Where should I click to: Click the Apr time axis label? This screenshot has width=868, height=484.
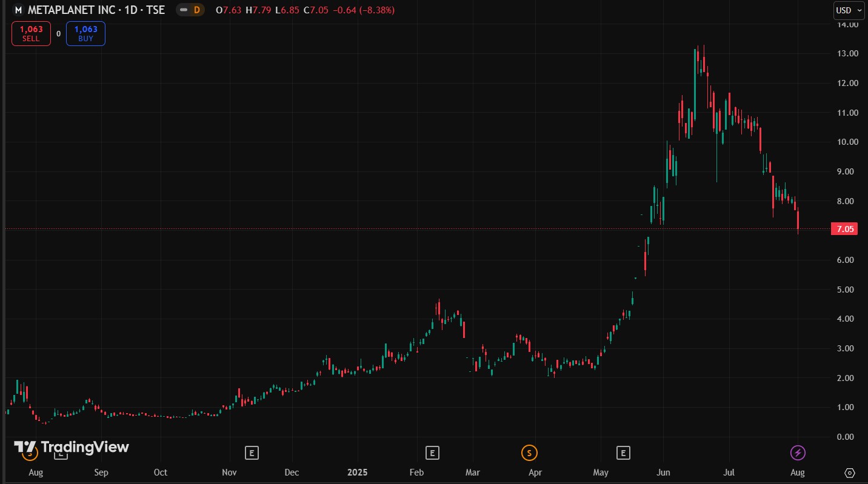[x=535, y=472]
